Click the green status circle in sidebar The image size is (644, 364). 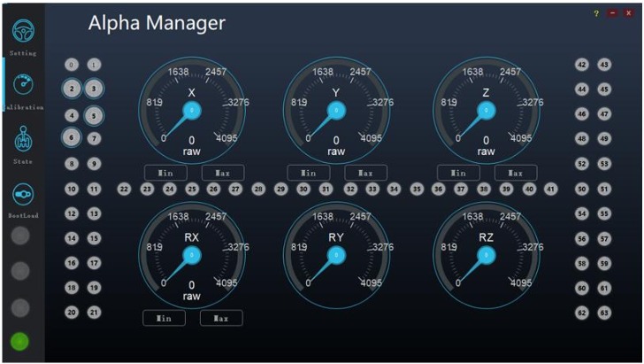pos(20,340)
